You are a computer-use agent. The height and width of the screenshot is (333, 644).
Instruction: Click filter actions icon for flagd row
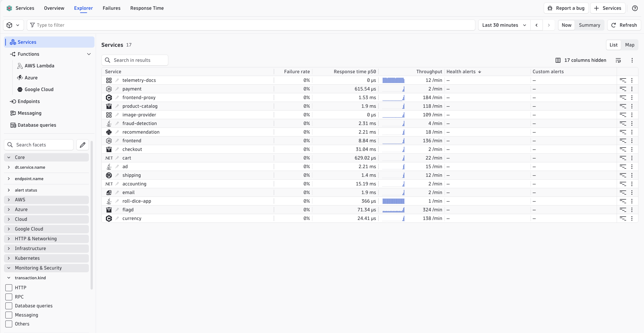623,210
